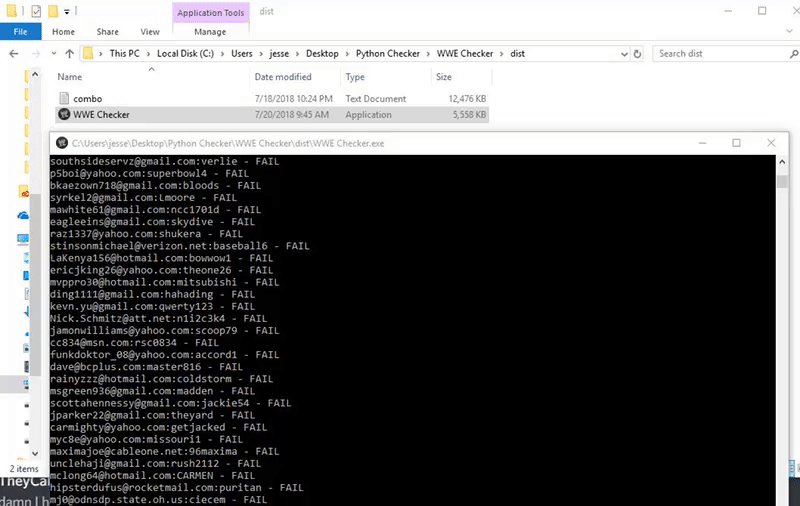
Task: Open the recent locations dropdown arrow
Action: click(x=54, y=54)
